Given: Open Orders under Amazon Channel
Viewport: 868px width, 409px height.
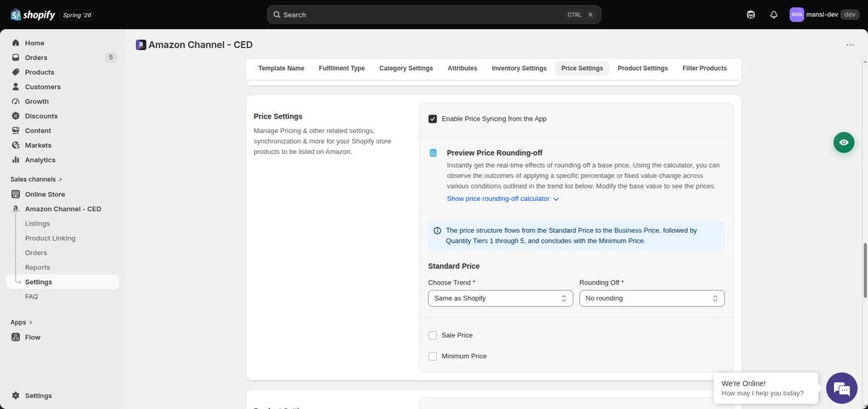Looking at the screenshot, I should point(36,253).
